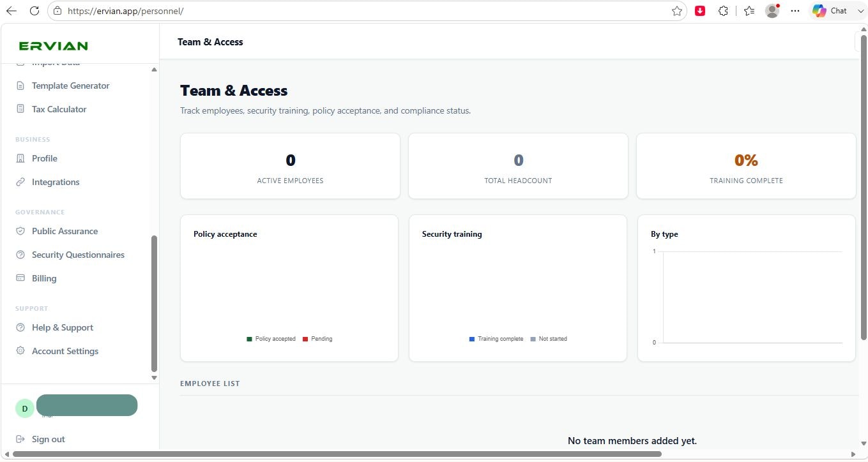Image resolution: width=868 pixels, height=462 pixels.
Task: Navigate to Public Assurance
Action: [65, 231]
